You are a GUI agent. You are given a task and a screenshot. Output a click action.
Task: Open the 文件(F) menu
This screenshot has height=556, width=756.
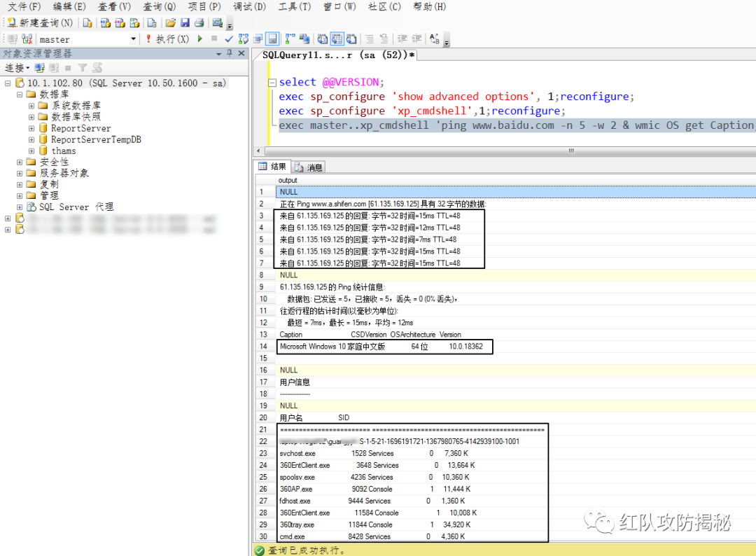(24, 7)
